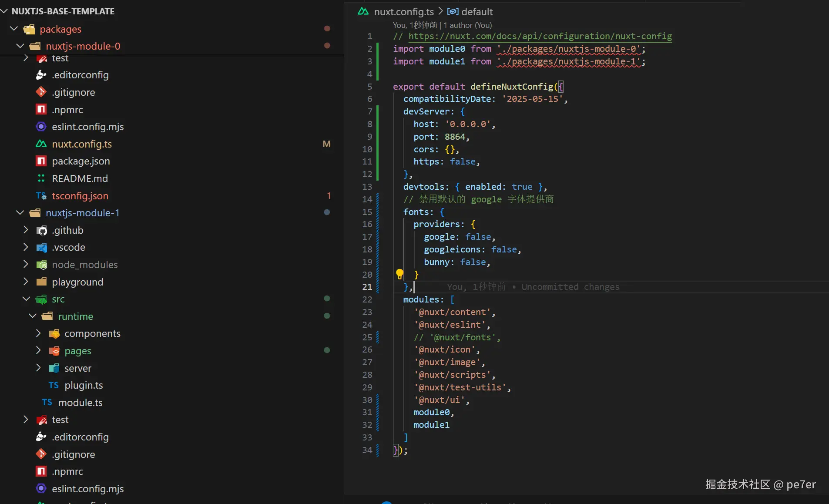Click the port value 8864

pos(455,137)
